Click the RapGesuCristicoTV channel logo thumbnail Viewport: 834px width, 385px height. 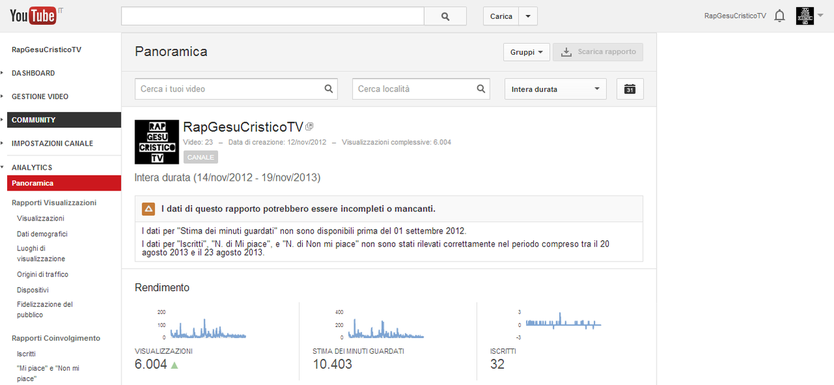[x=157, y=141]
